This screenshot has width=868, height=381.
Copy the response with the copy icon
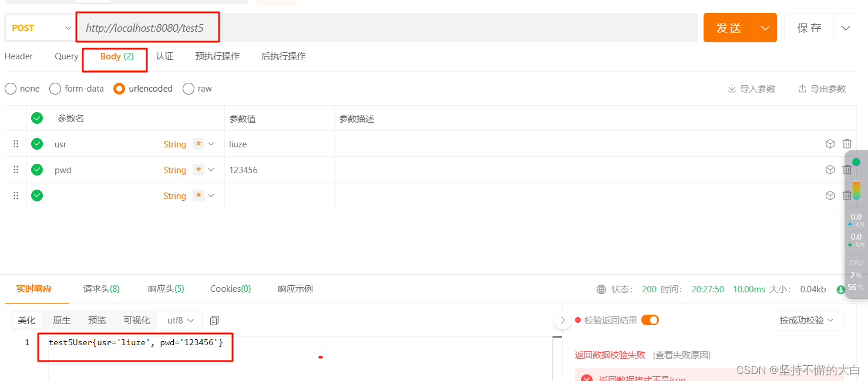[214, 321]
